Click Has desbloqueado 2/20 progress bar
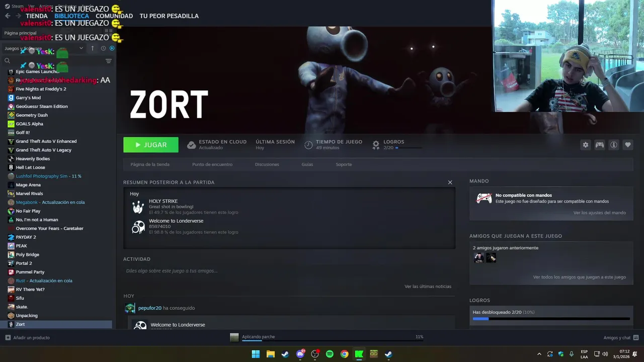The width and height of the screenshot is (644, 362). pos(551,319)
